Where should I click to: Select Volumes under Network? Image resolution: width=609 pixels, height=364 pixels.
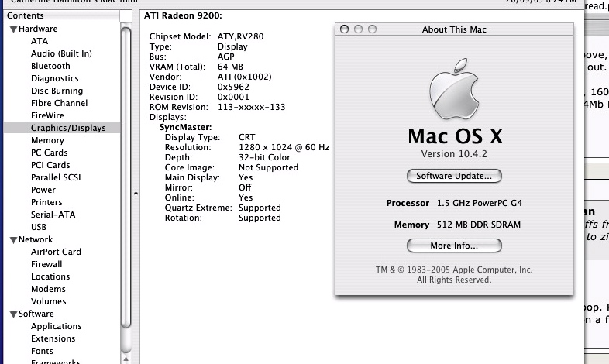(49, 301)
